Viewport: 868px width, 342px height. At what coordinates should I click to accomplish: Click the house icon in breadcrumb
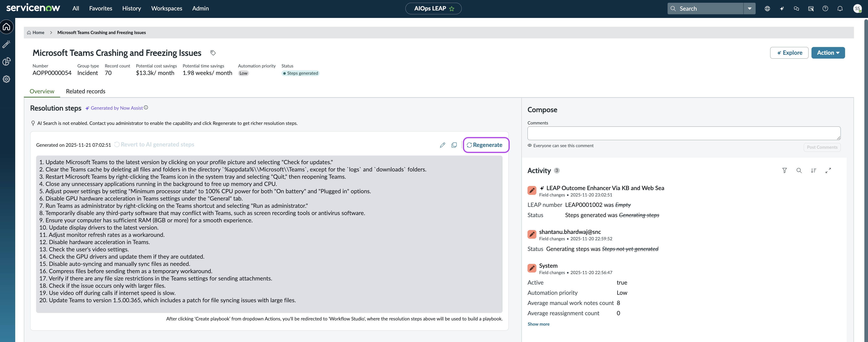[29, 33]
